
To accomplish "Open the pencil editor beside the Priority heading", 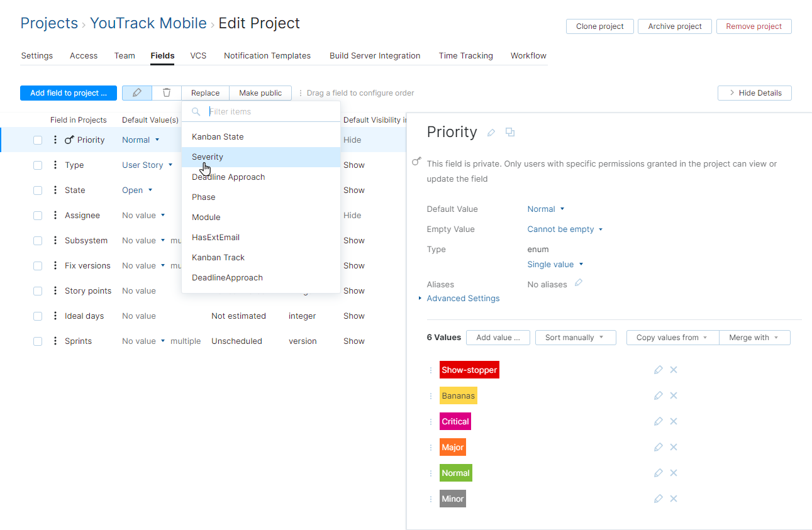I will pos(491,133).
